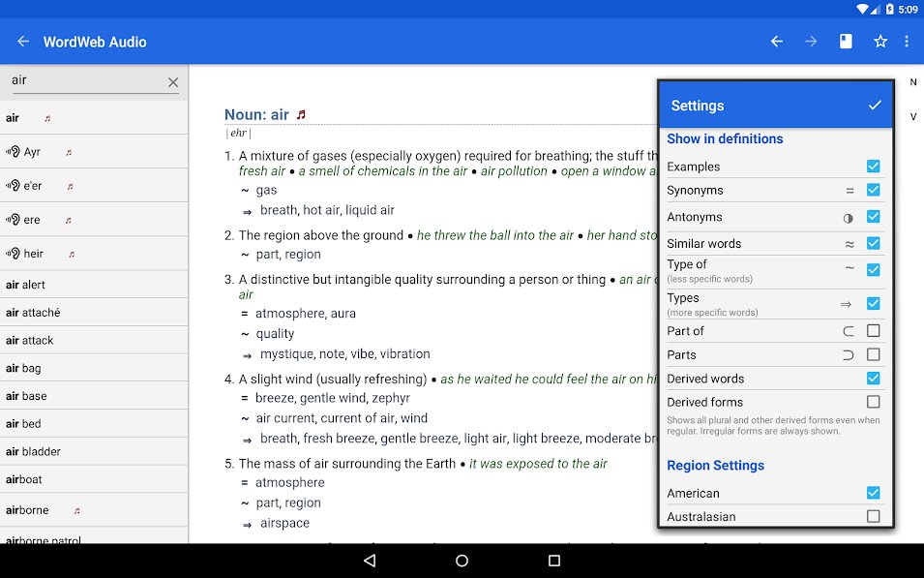Uncheck the Similar words checkbox

coord(874,243)
